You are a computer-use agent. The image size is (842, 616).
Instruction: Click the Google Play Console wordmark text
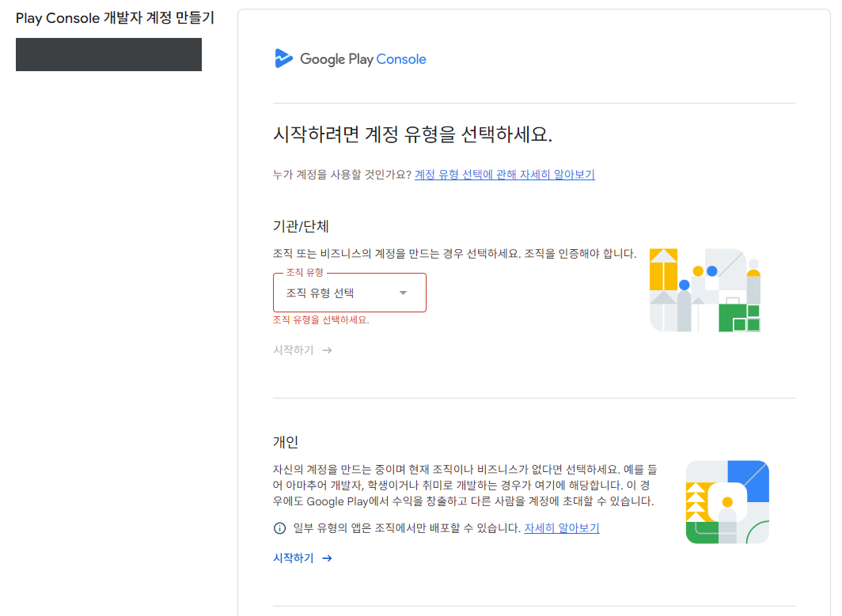(x=363, y=59)
